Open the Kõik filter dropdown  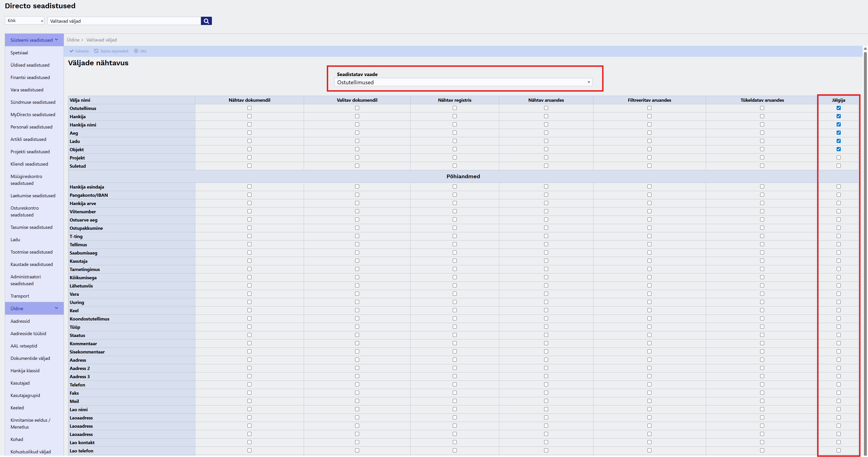(x=25, y=21)
